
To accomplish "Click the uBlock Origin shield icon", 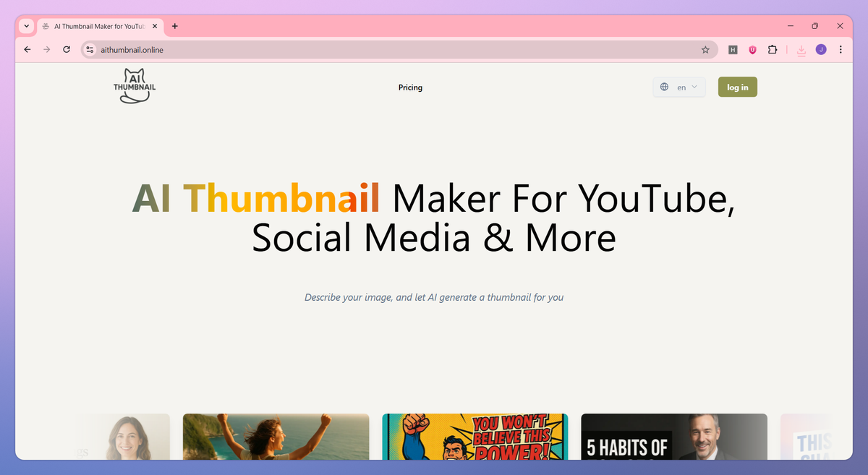I will coord(752,50).
